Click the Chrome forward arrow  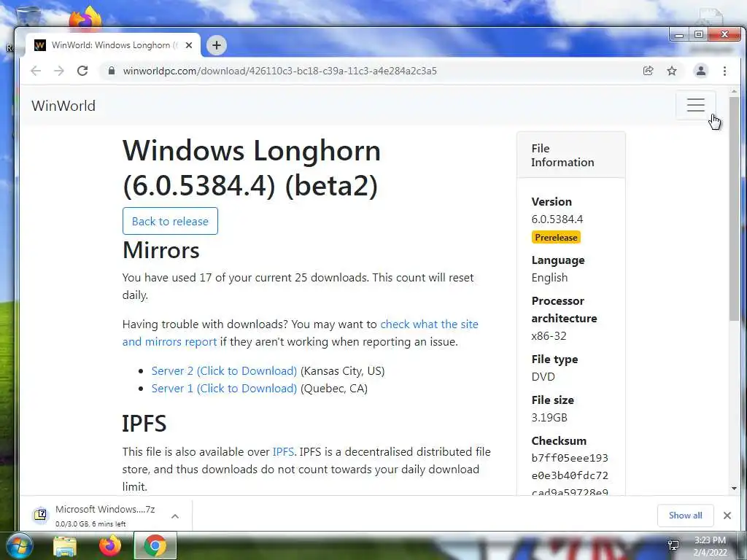point(58,71)
